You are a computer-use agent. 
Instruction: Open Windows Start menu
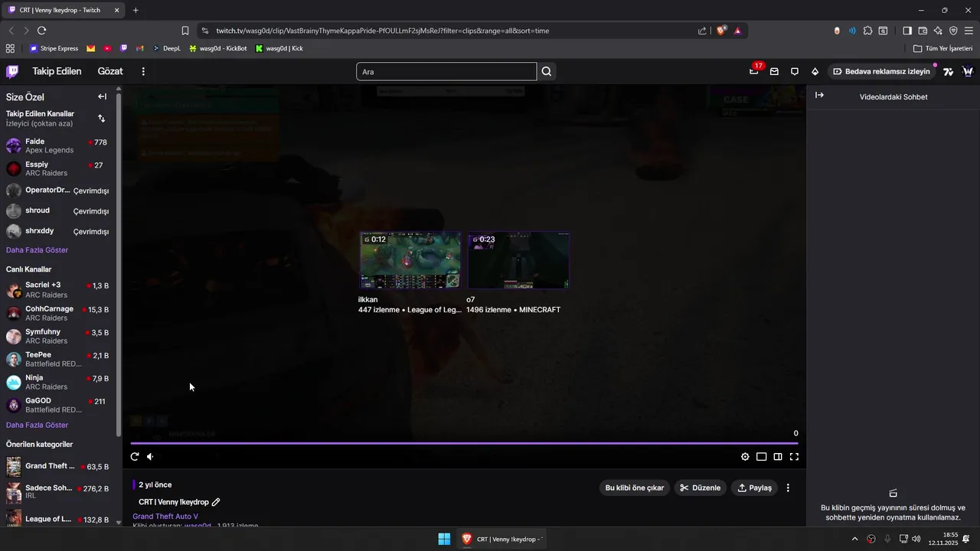(x=444, y=539)
